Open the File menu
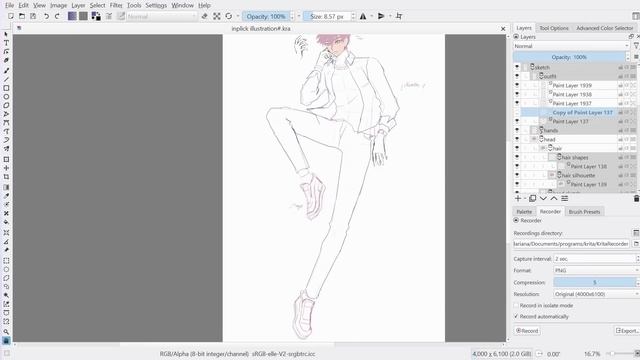 [x=9, y=5]
